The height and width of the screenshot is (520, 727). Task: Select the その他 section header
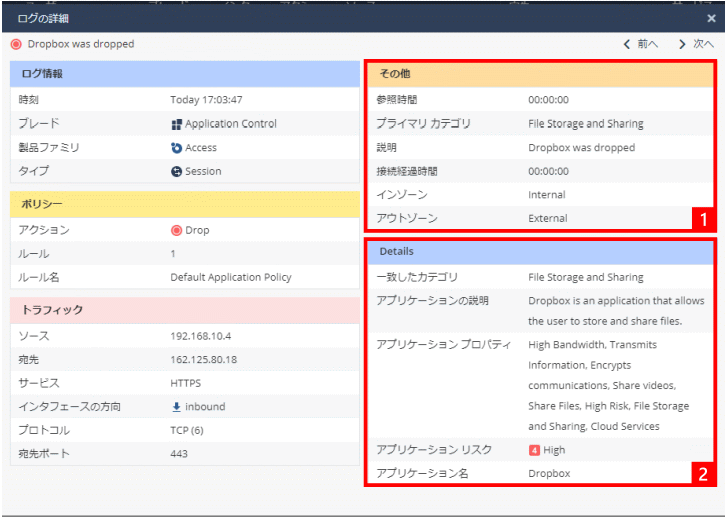(x=540, y=74)
